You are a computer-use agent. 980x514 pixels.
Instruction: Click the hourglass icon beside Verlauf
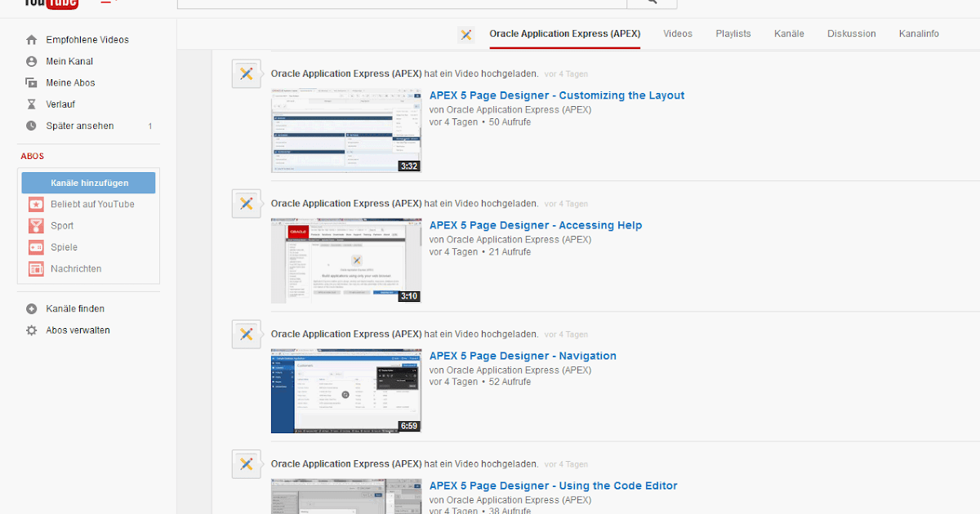point(32,104)
